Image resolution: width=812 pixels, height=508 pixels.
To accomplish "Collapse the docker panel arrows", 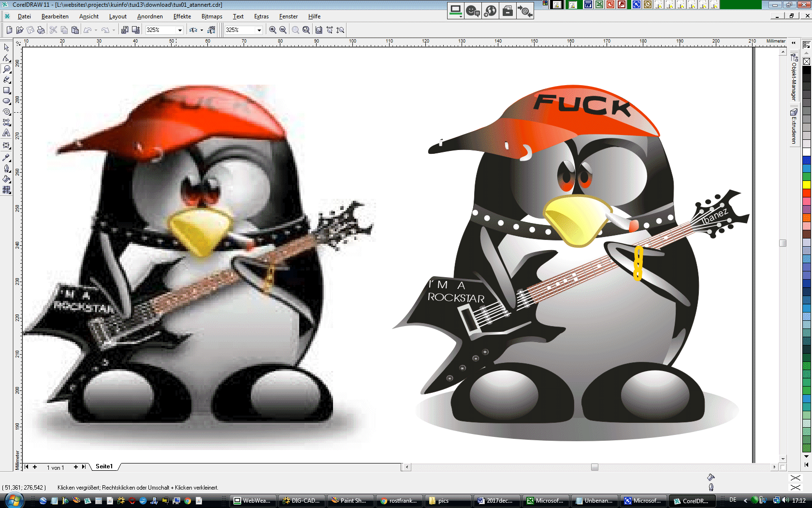I will (793, 43).
